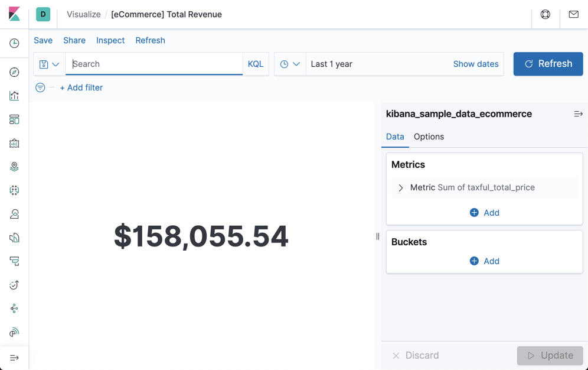Viewport: 588px width, 370px height.
Task: Open Logs icon in sidebar
Action: coord(14,238)
